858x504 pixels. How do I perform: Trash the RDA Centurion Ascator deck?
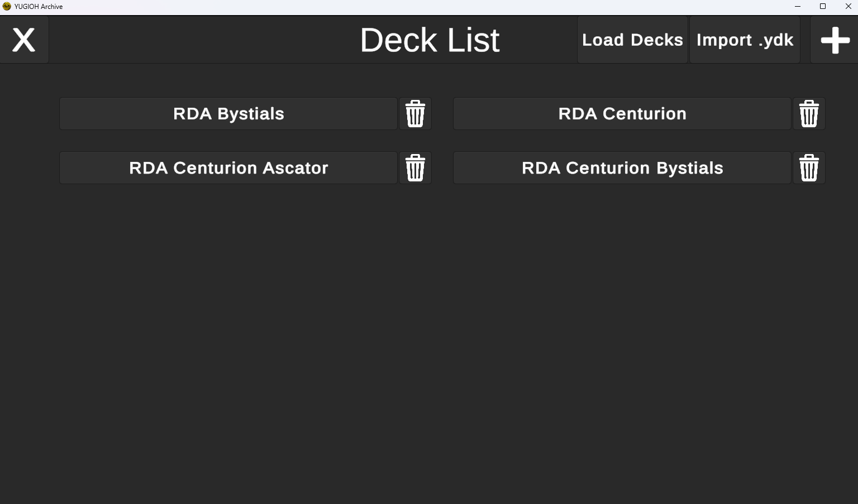point(415,168)
